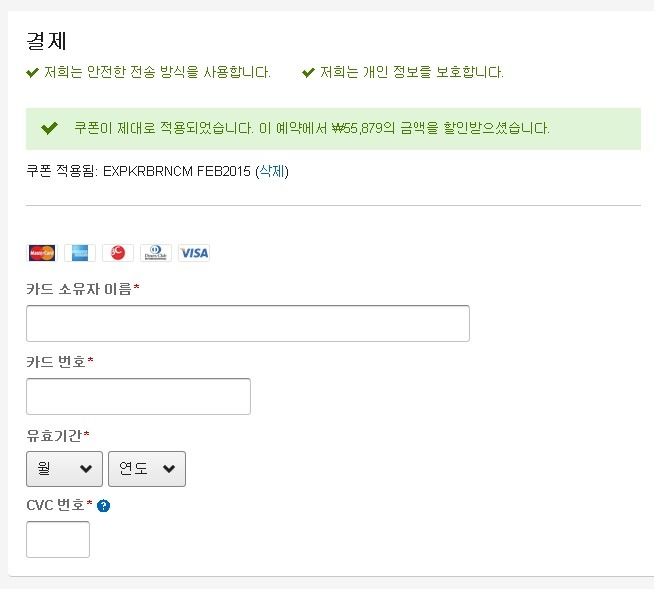Click the arrow on the 월 dropdown
This screenshot has width=659, height=596.
[86, 469]
